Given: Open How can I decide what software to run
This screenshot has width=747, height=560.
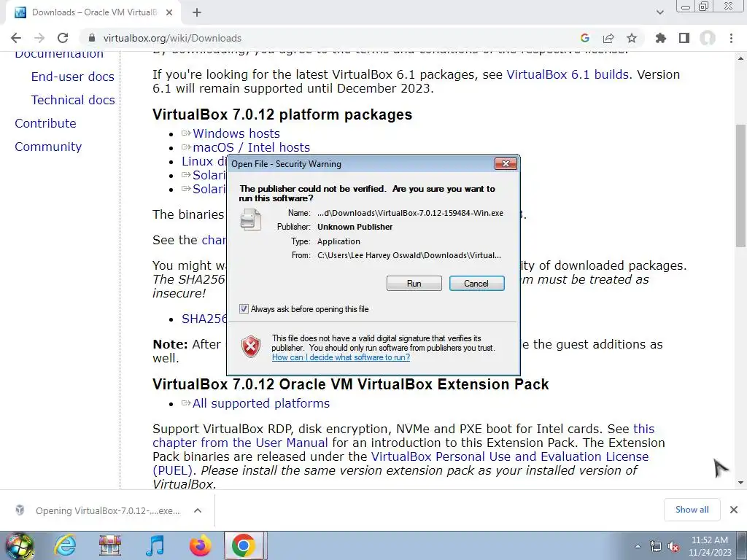Looking at the screenshot, I should pyautogui.click(x=341, y=357).
